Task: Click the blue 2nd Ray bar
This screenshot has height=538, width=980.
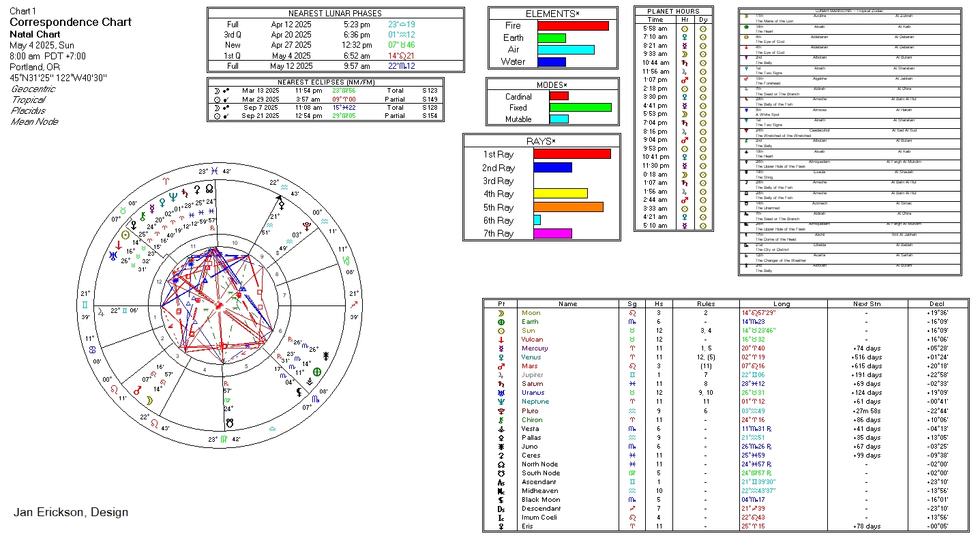Action: 552,167
